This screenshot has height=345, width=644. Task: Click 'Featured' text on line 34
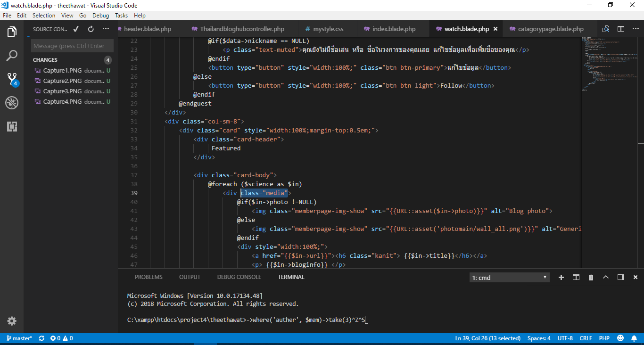click(x=226, y=148)
